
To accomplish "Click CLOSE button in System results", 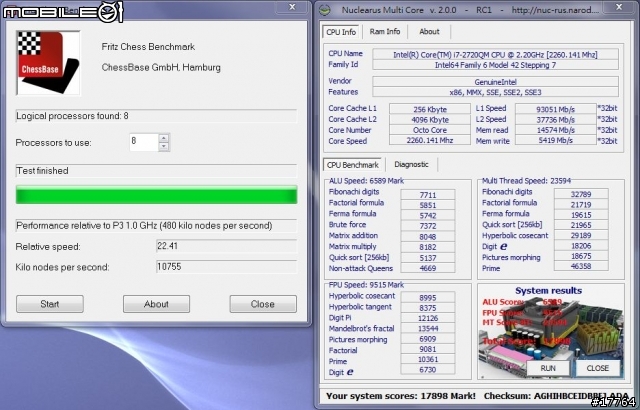I will pos(598,368).
